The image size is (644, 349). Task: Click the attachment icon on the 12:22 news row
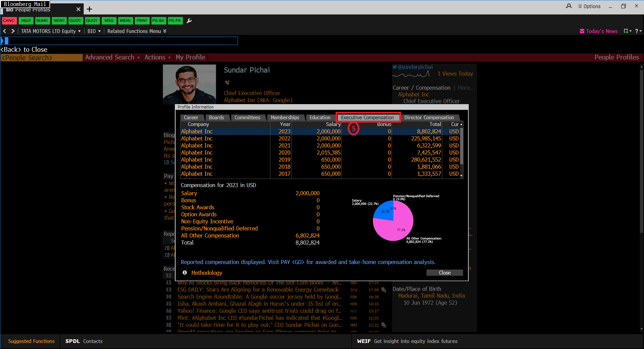click(x=384, y=325)
